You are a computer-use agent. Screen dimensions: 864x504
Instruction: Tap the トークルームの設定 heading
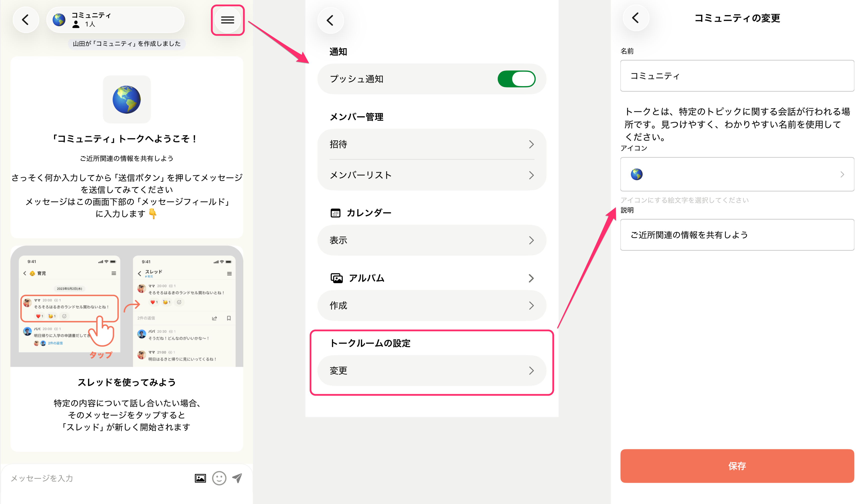(370, 343)
